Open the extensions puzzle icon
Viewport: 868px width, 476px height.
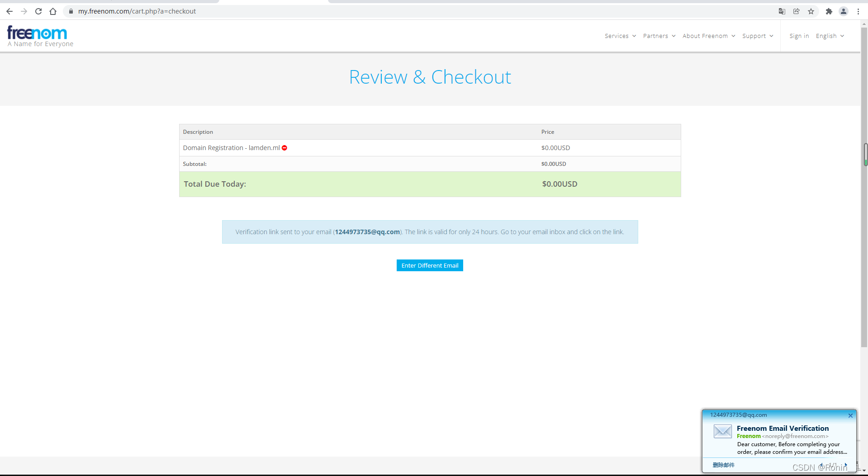point(829,11)
